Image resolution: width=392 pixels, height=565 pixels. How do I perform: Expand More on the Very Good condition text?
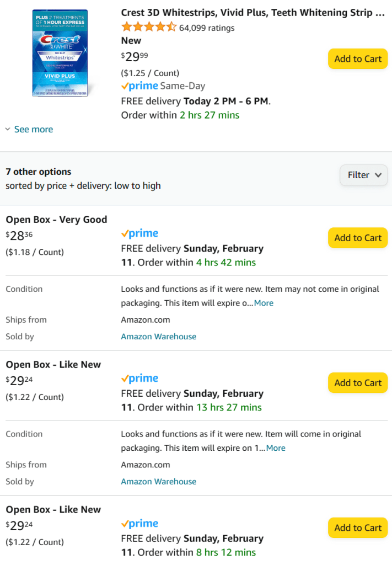pos(264,303)
